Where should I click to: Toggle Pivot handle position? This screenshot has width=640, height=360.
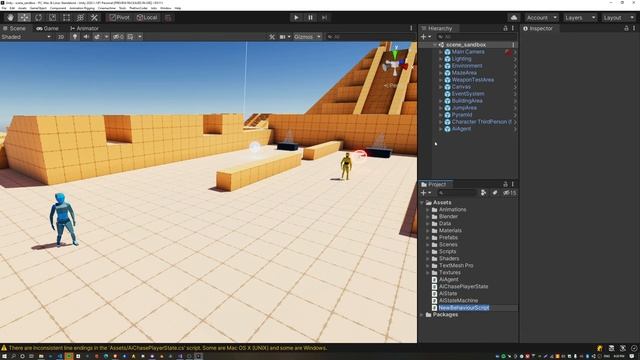119,18
